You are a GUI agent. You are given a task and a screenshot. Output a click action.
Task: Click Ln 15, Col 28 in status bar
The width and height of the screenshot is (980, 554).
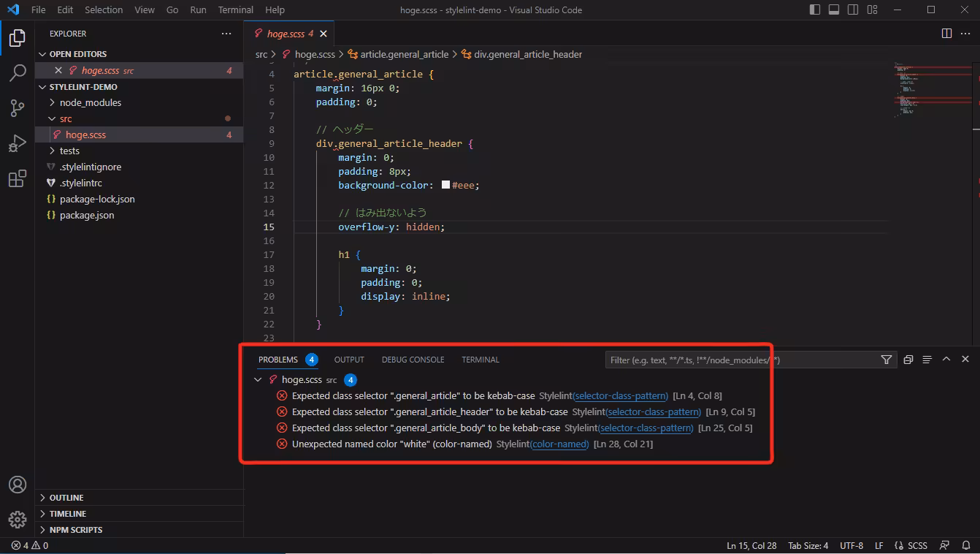coord(751,545)
